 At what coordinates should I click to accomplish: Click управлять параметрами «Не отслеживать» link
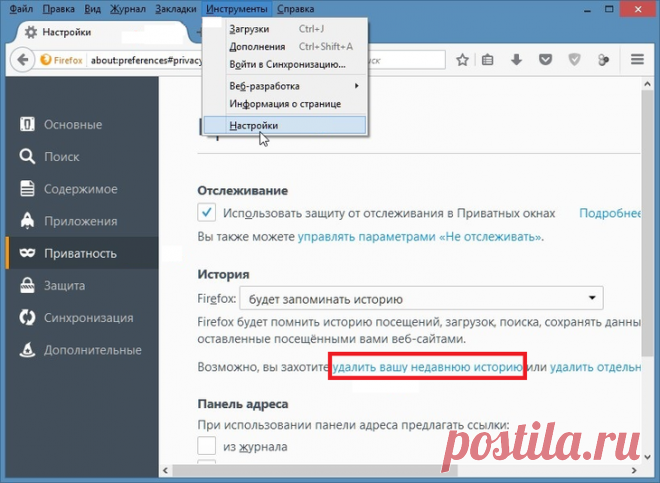point(419,237)
